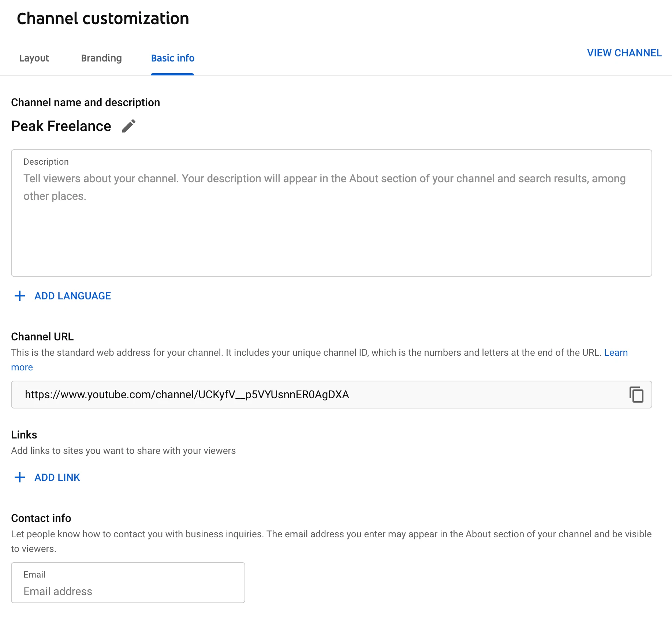Click the plus icon beside ADD LANGUAGE
672x631 pixels.
pyautogui.click(x=20, y=296)
